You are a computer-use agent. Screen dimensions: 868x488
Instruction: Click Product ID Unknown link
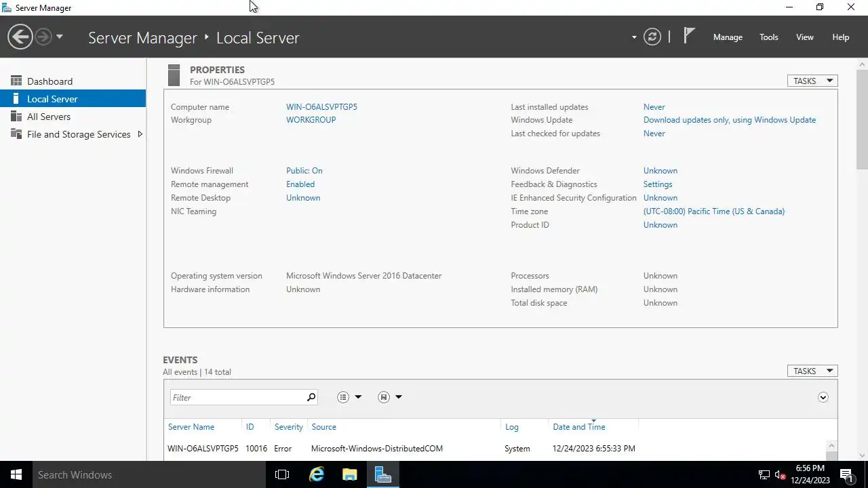(660, 225)
